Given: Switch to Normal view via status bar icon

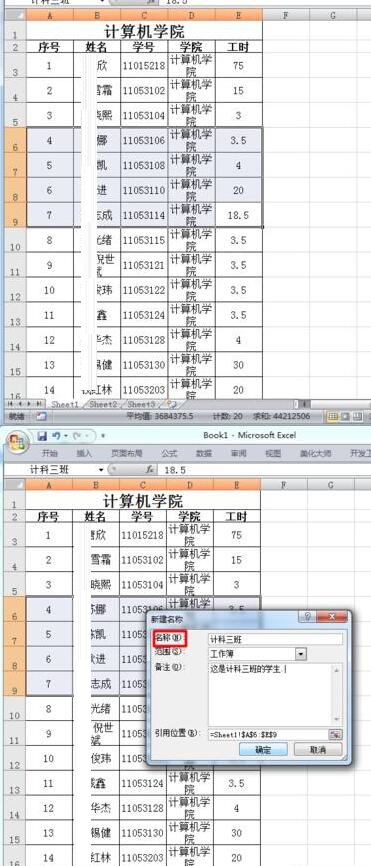Looking at the screenshot, I should point(333,416).
